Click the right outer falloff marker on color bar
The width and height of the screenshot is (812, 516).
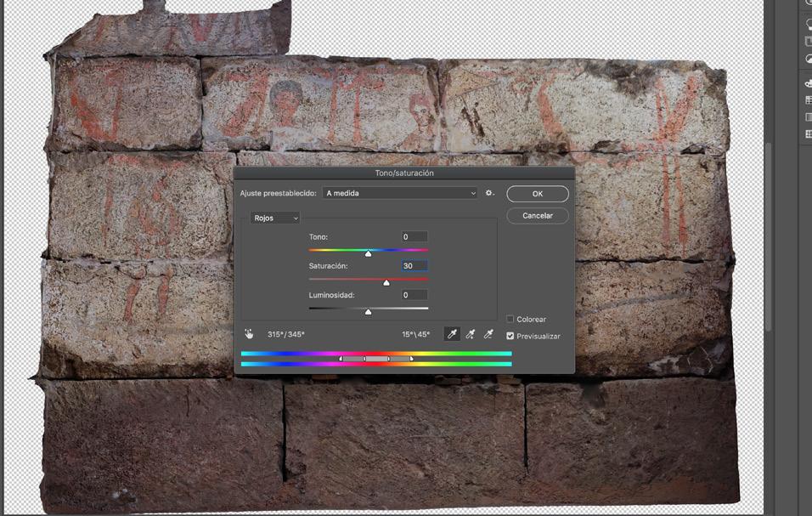(x=412, y=359)
